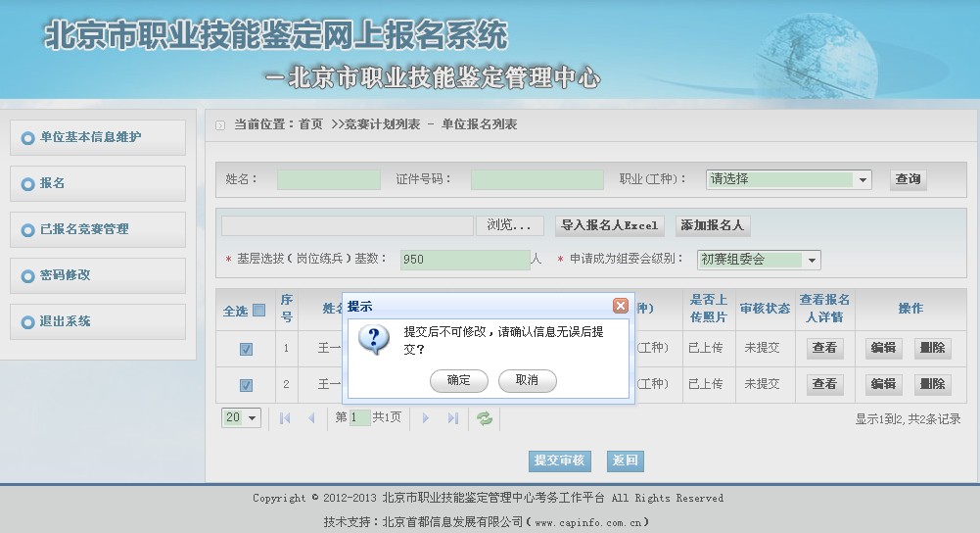Click the refresh icon in pagination bar
980x533 pixels.
tap(484, 418)
